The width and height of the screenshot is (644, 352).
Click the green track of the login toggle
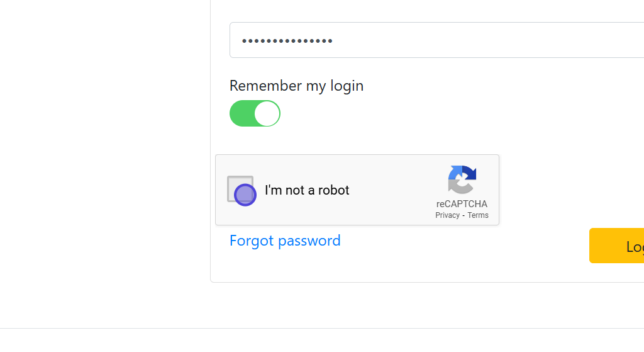(x=241, y=113)
